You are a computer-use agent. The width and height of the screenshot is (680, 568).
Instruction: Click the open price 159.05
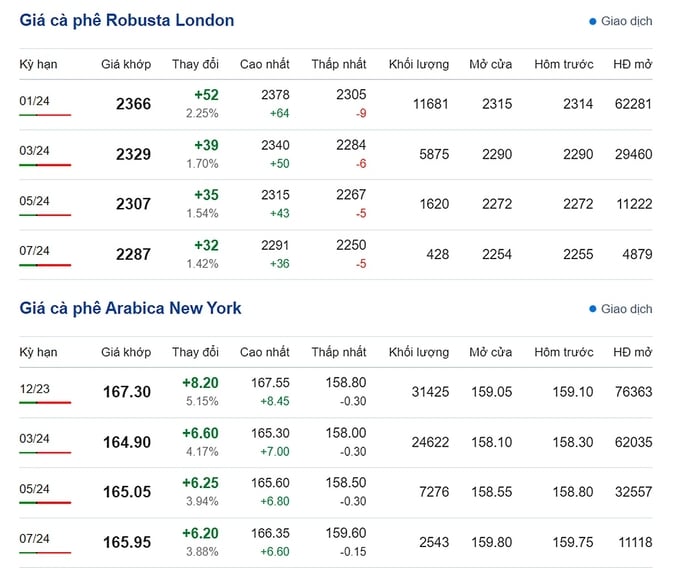pos(492,392)
